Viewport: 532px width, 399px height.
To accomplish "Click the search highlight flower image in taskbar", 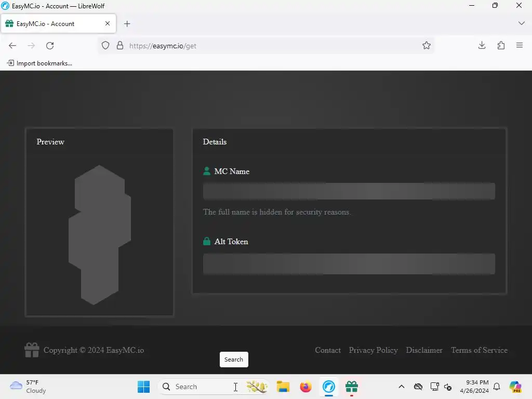I will (x=257, y=387).
